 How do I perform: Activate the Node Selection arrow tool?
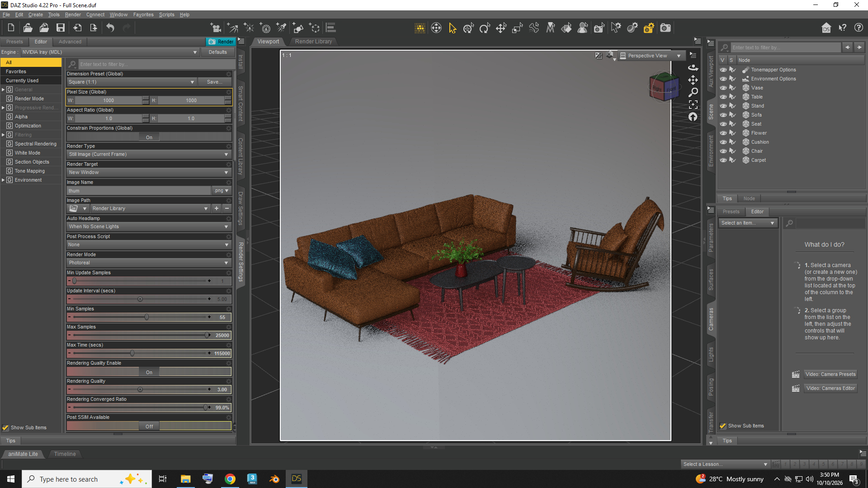[453, 28]
